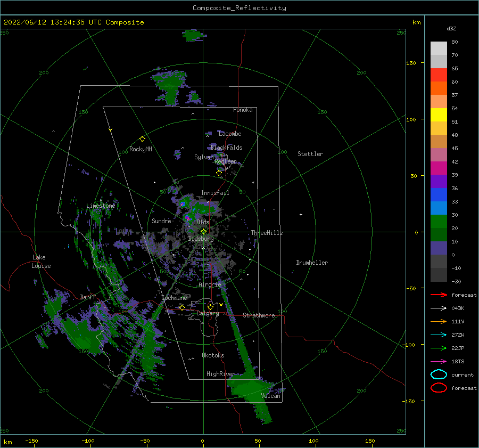Click the Calgary label
Screen dimensions: 479x448
[208, 313]
